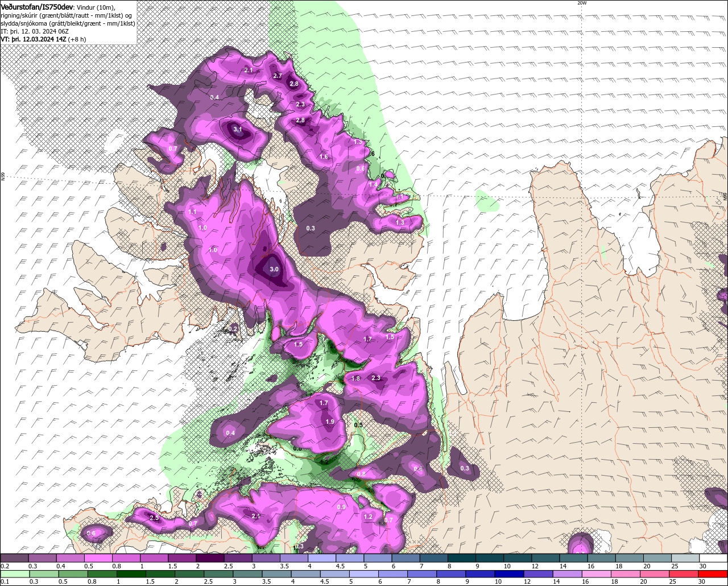
Task: Click the pale green legend swatch labeled 0.1
Action: (x=14, y=573)
